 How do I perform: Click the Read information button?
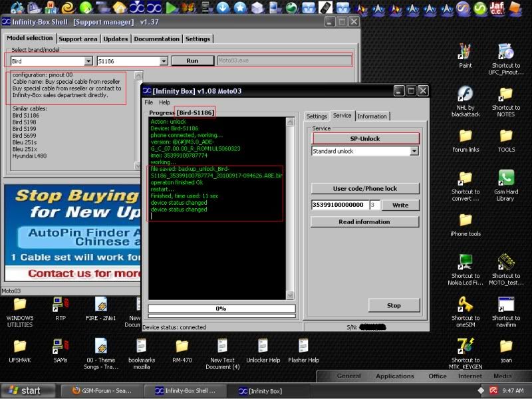click(364, 221)
